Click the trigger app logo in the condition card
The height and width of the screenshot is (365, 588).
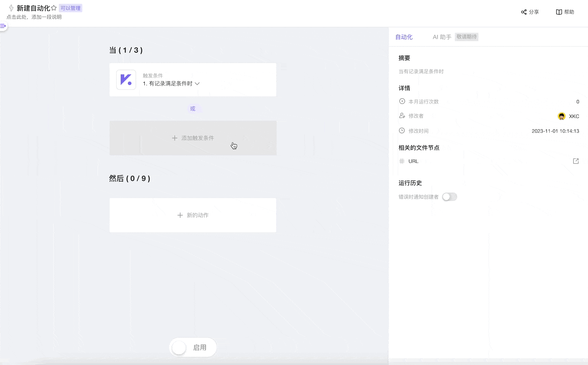coord(126,80)
